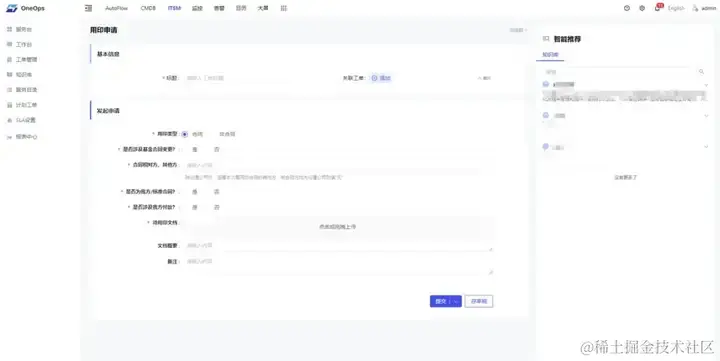Choose 是 for 是否涉及我方付款
Screen dimensions: 720x361
point(195,207)
